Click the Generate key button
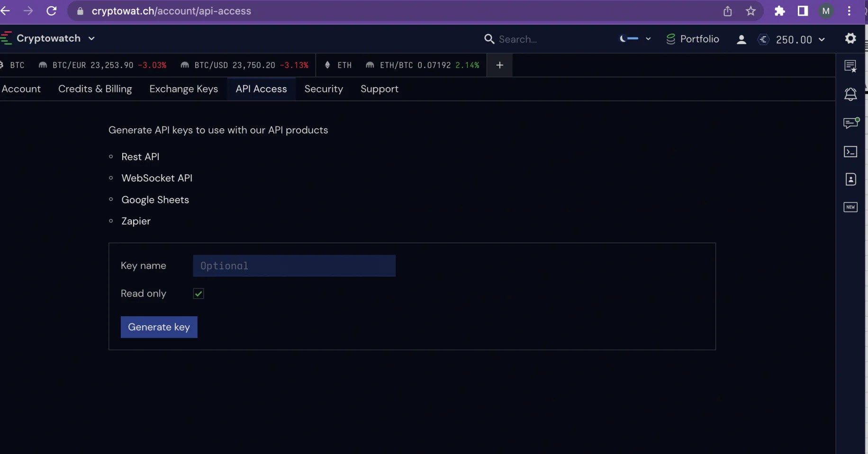 (x=159, y=327)
